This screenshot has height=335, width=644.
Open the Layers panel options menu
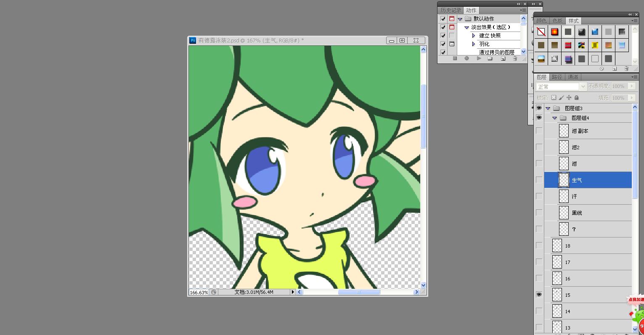point(634,77)
